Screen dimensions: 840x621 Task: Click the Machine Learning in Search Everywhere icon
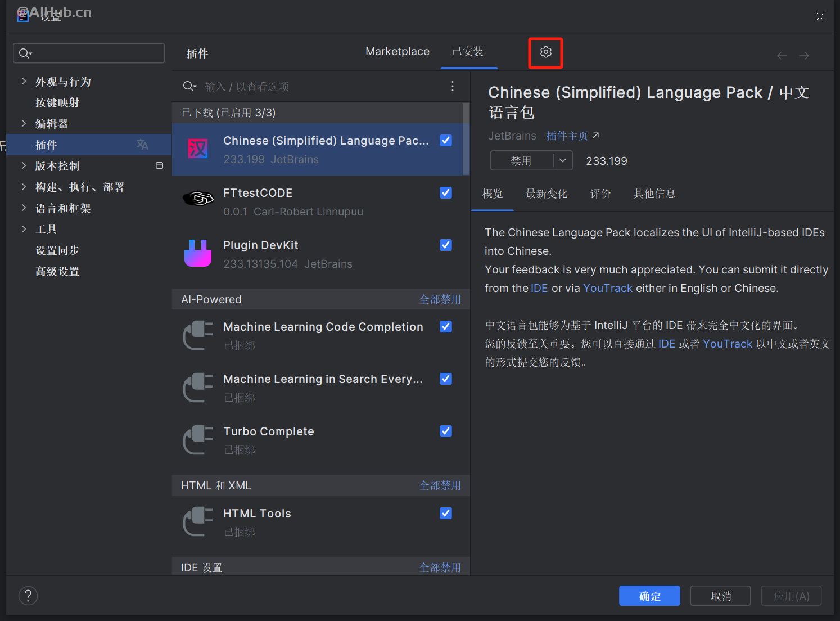tap(198, 388)
